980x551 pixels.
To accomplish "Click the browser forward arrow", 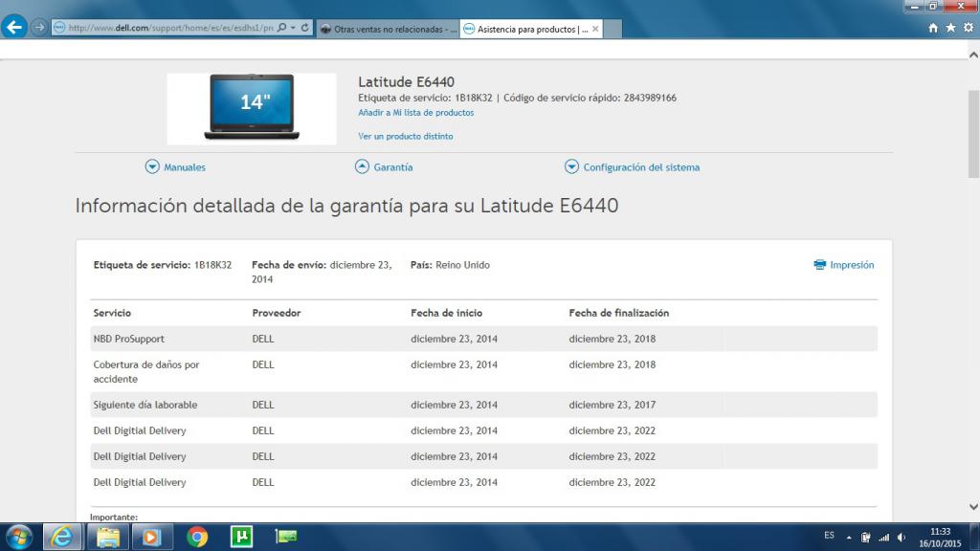I will (x=38, y=28).
